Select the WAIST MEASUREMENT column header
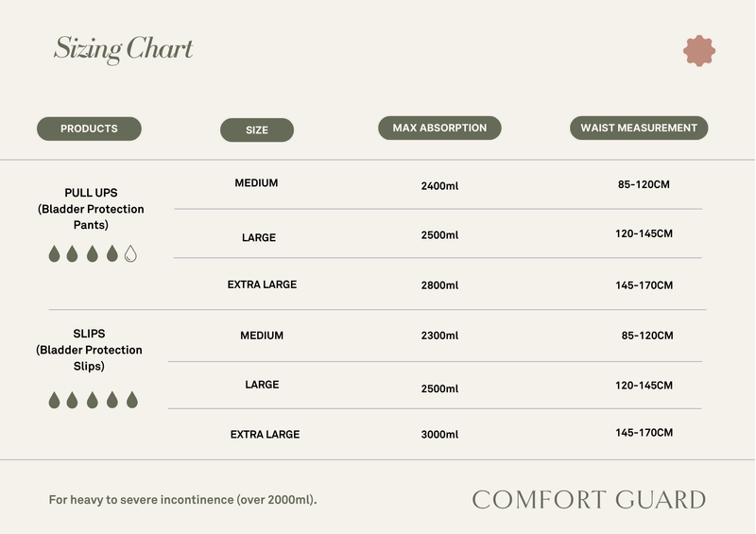The width and height of the screenshot is (756, 534). 639,128
